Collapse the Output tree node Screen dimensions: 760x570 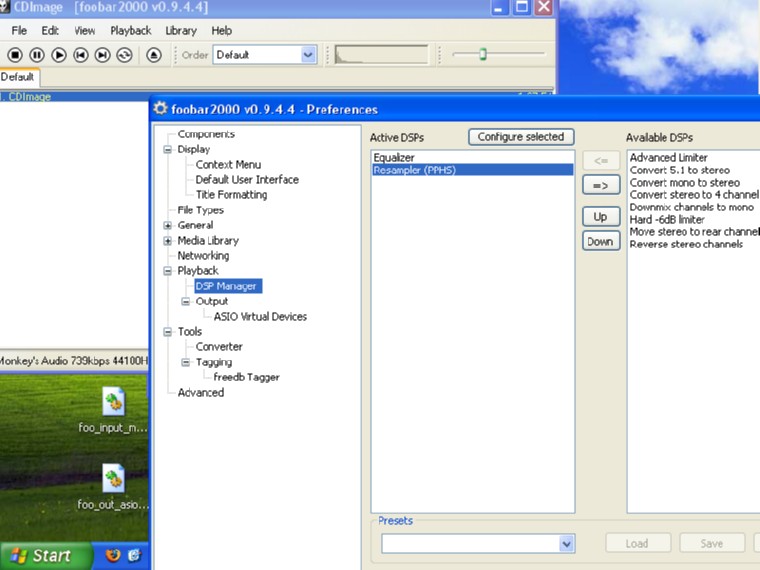pos(186,301)
